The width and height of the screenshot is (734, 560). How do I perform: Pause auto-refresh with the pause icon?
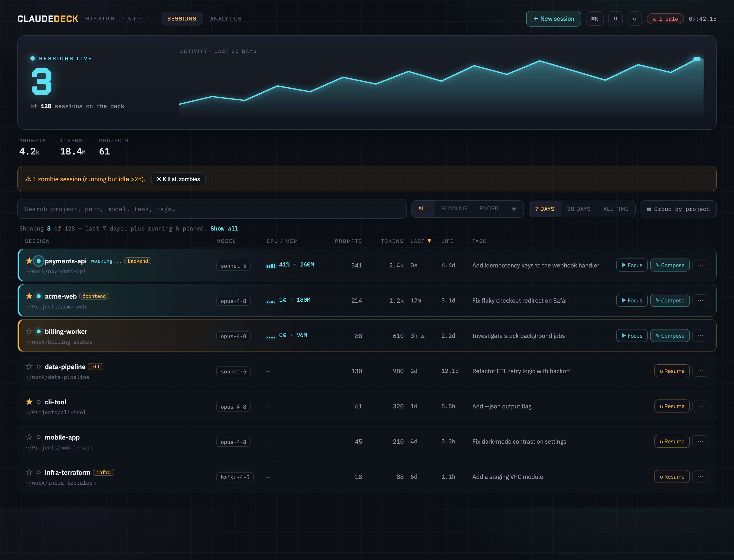615,19
